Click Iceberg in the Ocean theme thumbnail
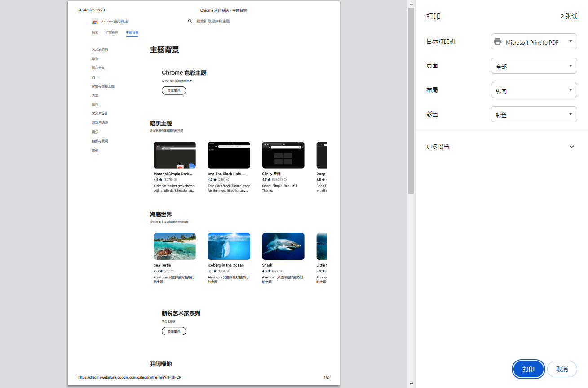The height and width of the screenshot is (388, 588). (x=229, y=246)
